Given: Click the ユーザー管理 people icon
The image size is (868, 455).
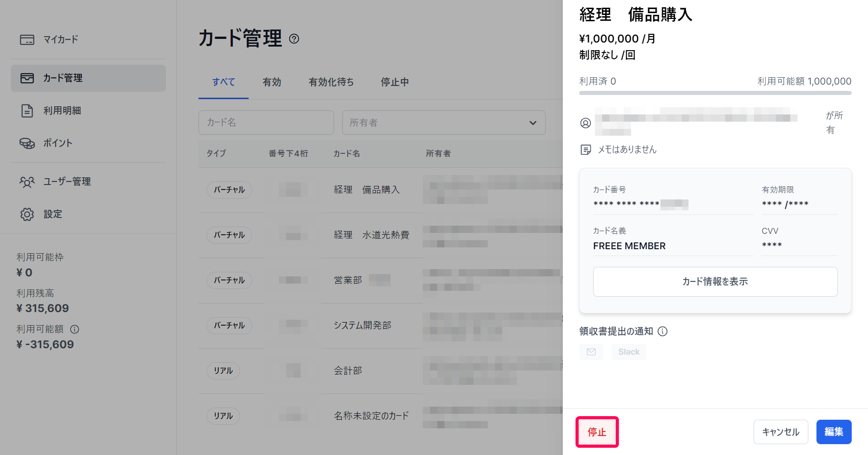Looking at the screenshot, I should coord(27,182).
